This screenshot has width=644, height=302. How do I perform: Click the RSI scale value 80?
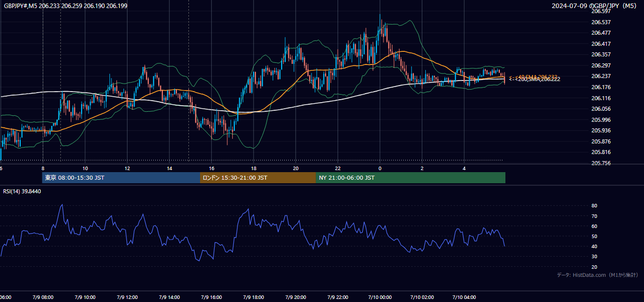[x=594, y=206]
